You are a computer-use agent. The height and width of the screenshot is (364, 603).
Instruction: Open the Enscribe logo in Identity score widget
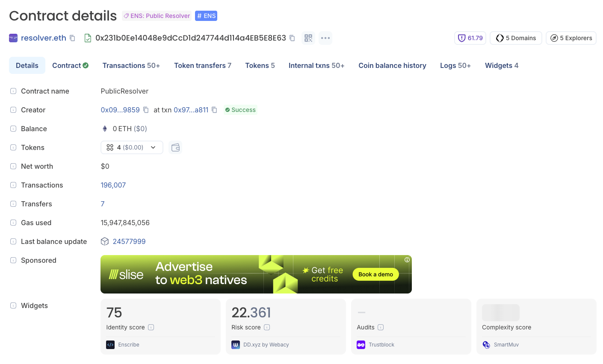(x=110, y=344)
